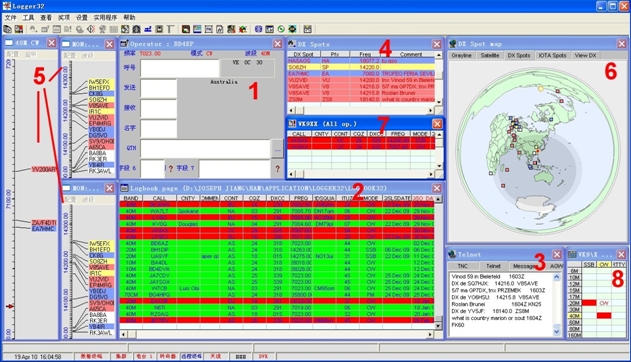Click the Logbook page window title icon
The height and width of the screenshot is (362, 631).
(x=124, y=188)
